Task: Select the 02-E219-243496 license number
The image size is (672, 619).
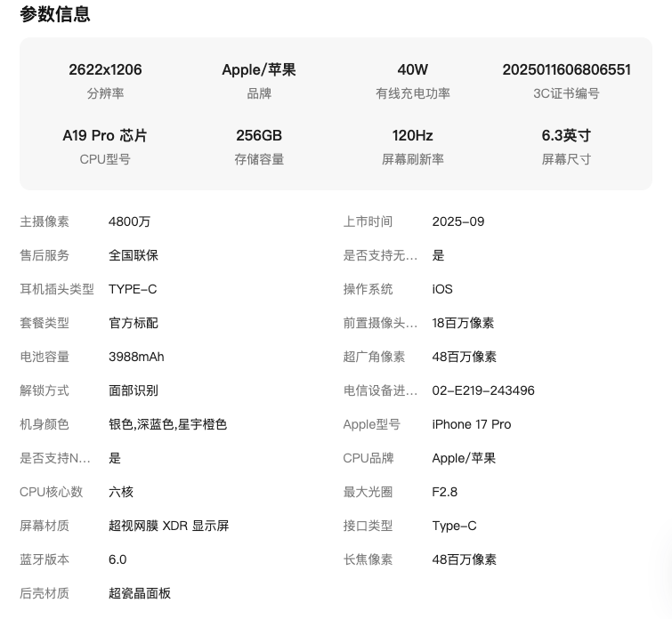Action: (483, 390)
